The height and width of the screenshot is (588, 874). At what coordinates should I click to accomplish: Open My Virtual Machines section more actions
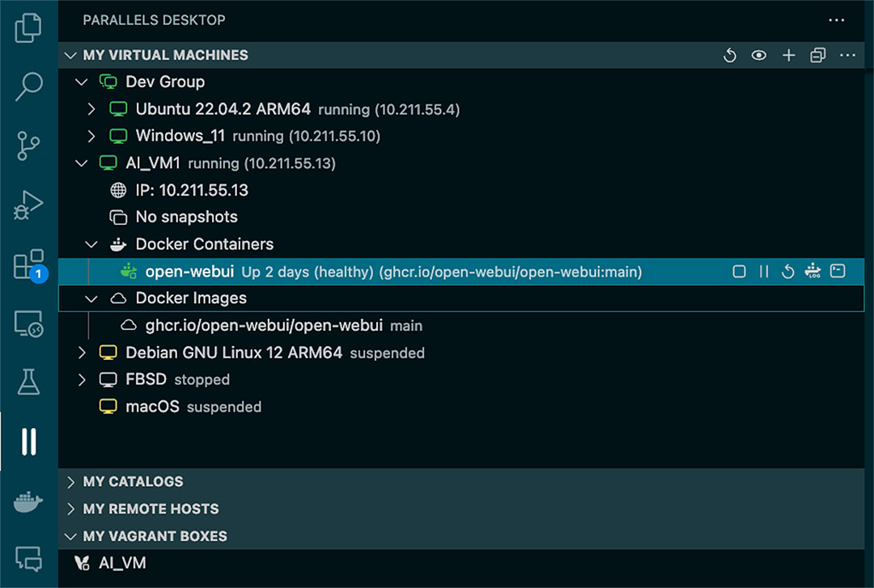847,55
